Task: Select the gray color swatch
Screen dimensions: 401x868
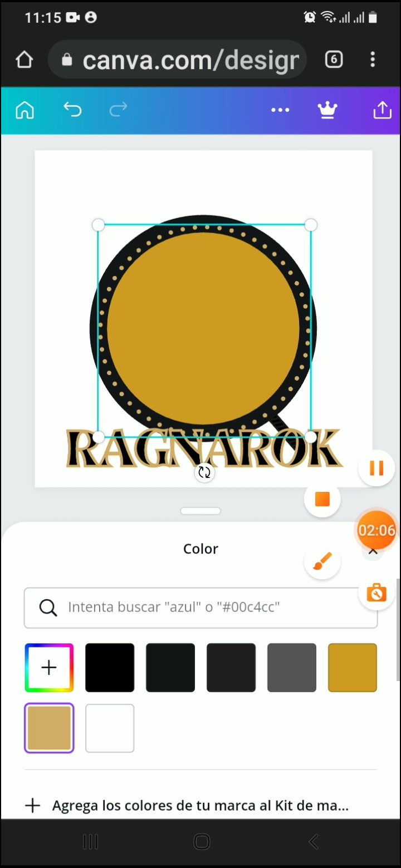Action: 292,668
